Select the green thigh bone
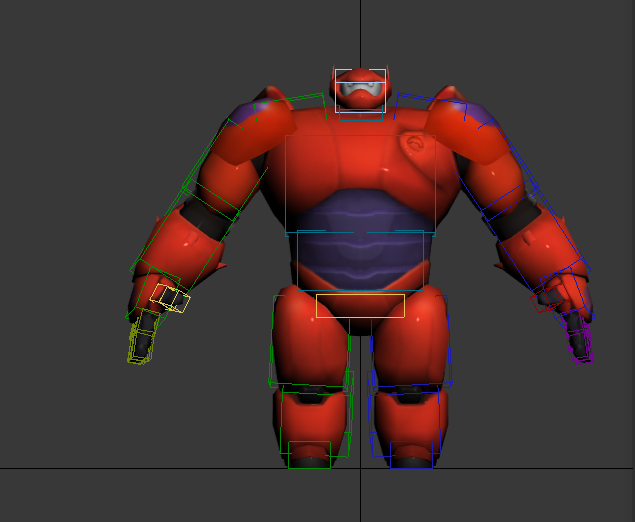 click(x=309, y=340)
